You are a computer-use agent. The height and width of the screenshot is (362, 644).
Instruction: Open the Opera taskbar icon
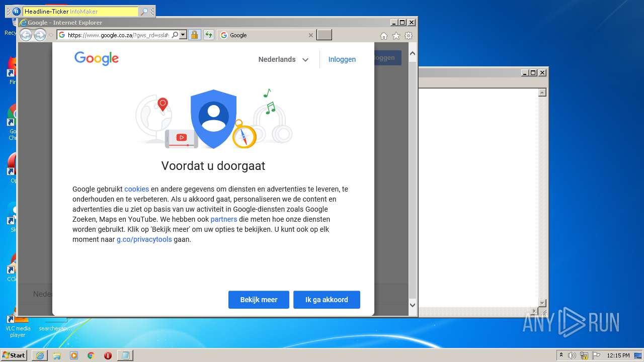click(108, 355)
